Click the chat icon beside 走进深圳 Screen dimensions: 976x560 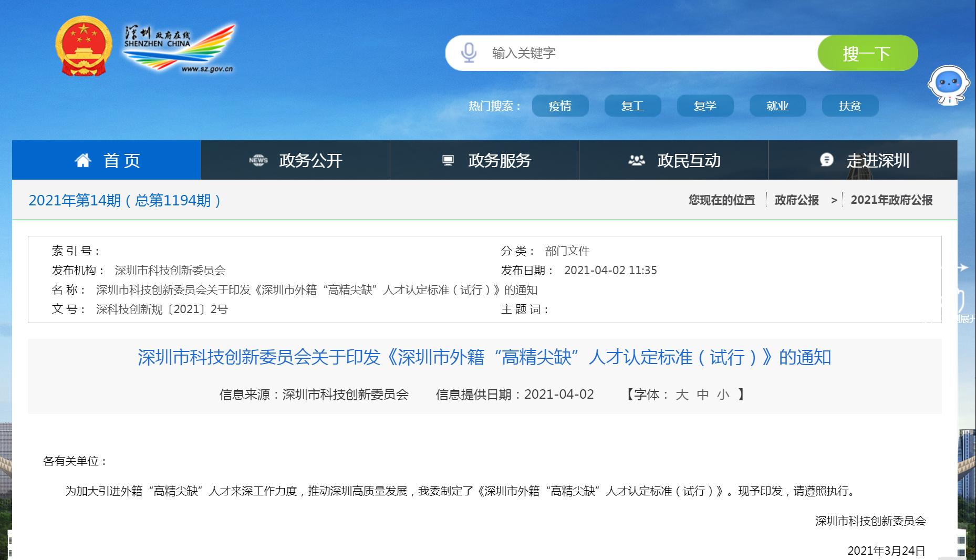(826, 160)
